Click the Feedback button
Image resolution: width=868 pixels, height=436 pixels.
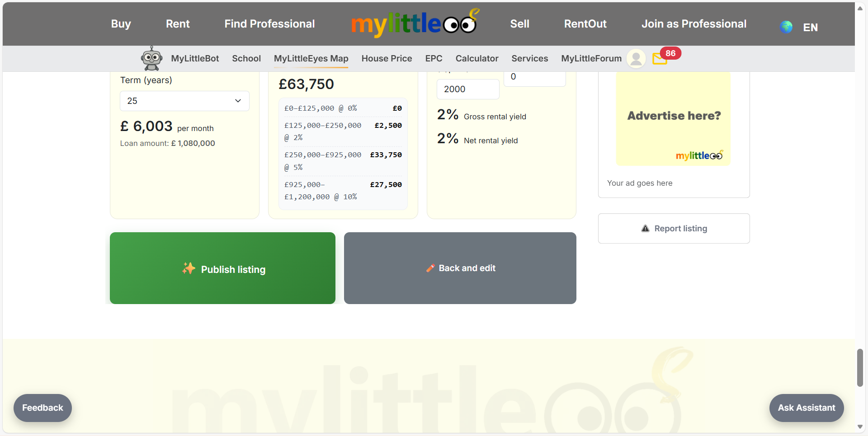42,408
